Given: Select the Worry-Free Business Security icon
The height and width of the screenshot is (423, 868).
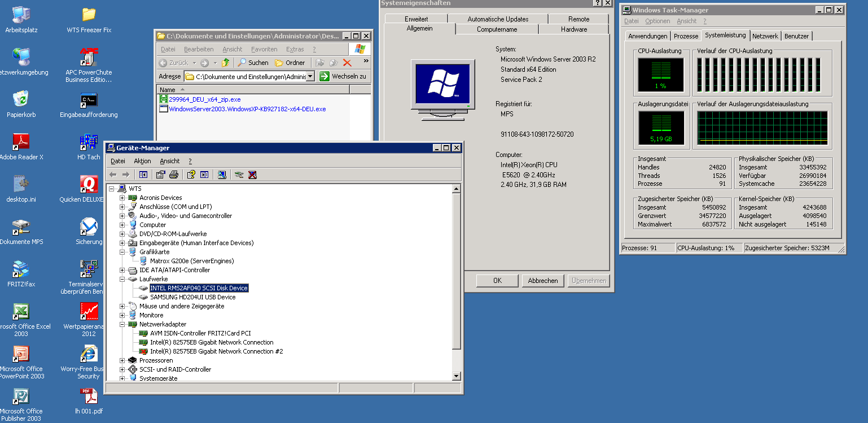Looking at the screenshot, I should coord(88,363).
